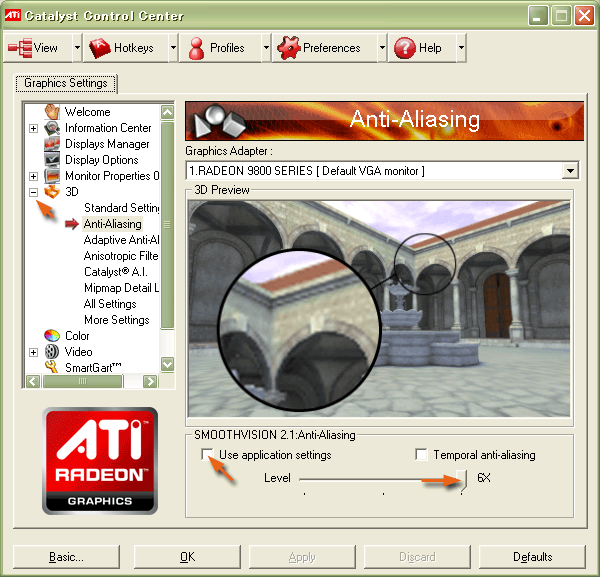600x577 pixels.
Task: Expand the Video tree node
Action: pos(34,352)
